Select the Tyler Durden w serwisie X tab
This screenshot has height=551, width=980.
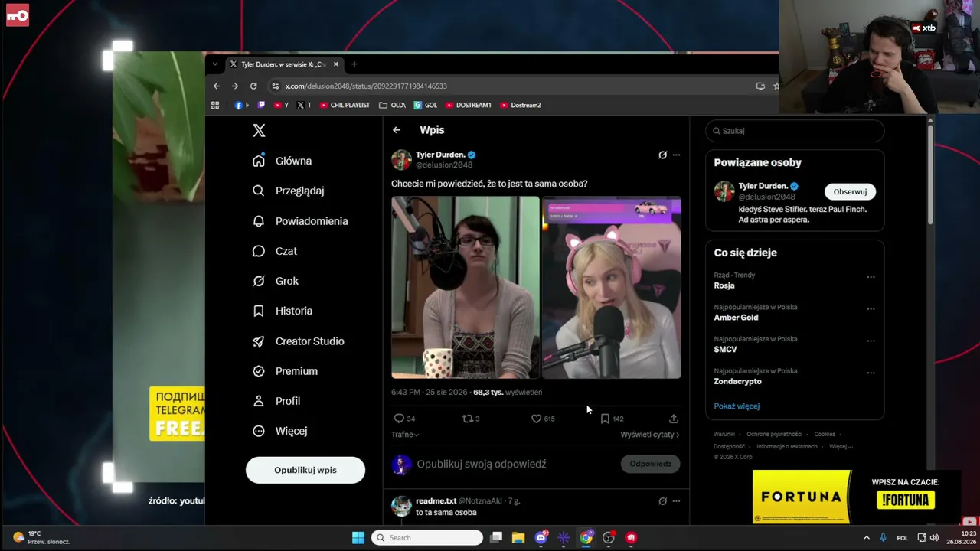(283, 64)
